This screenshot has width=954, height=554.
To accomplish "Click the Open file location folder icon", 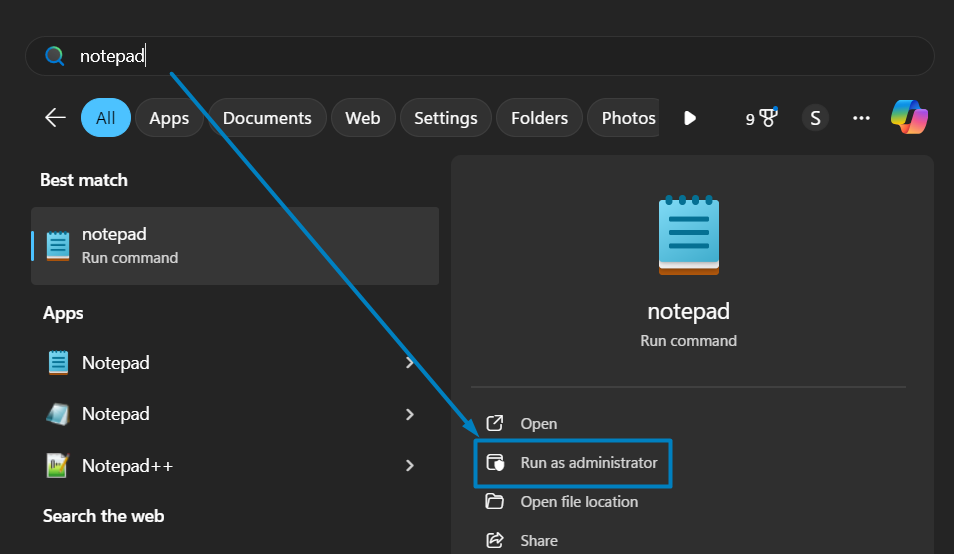I will tap(494, 501).
